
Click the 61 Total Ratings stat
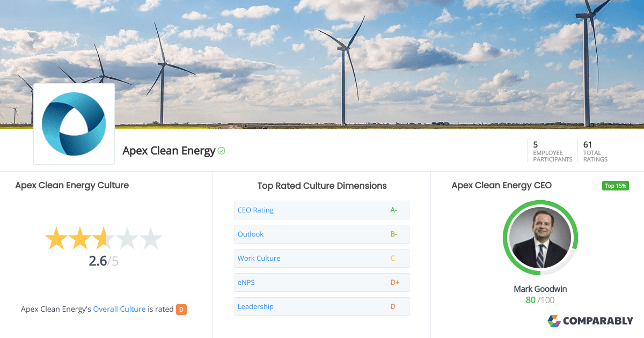point(595,151)
